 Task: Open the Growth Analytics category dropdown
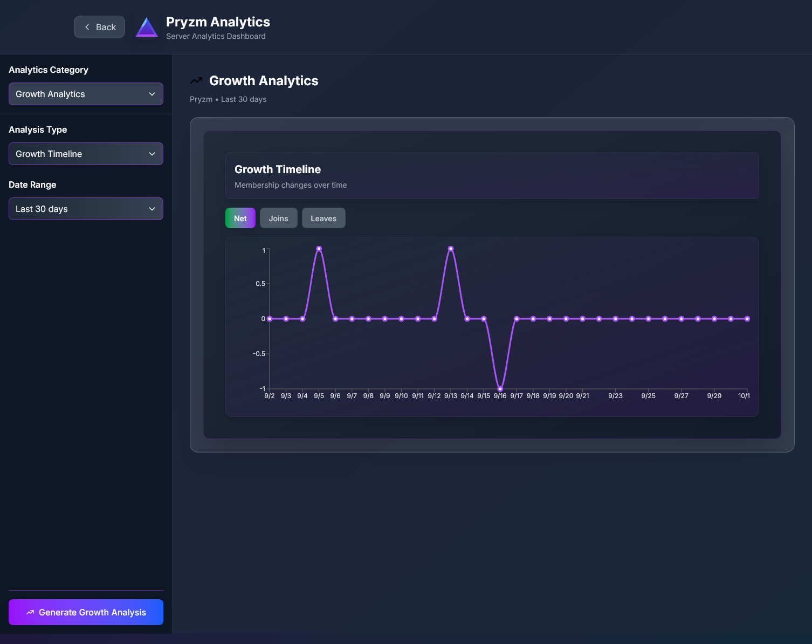tap(86, 94)
